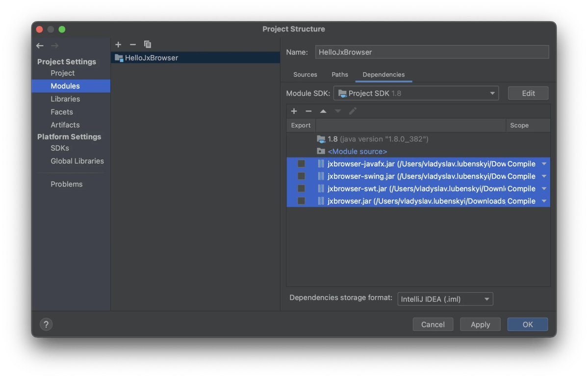Open the Dependencies storage format dropdown
This screenshot has height=379, width=588.
486,298
